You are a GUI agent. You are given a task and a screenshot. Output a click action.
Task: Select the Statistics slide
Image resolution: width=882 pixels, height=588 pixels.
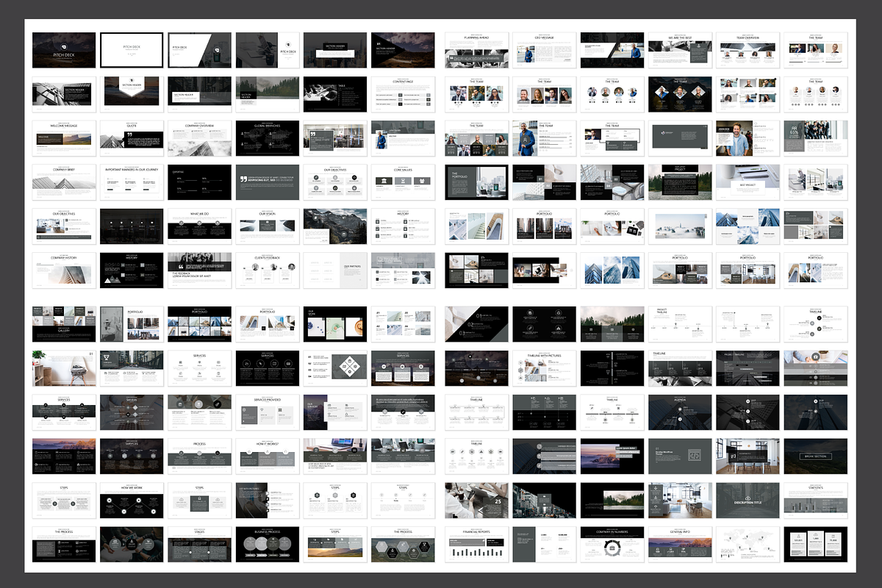coord(815,501)
